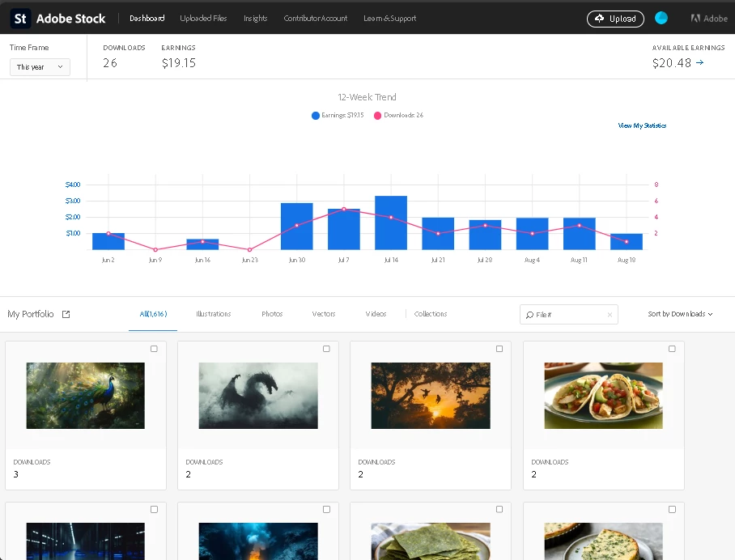735x560 pixels.
Task: Click the Upload button
Action: click(615, 19)
